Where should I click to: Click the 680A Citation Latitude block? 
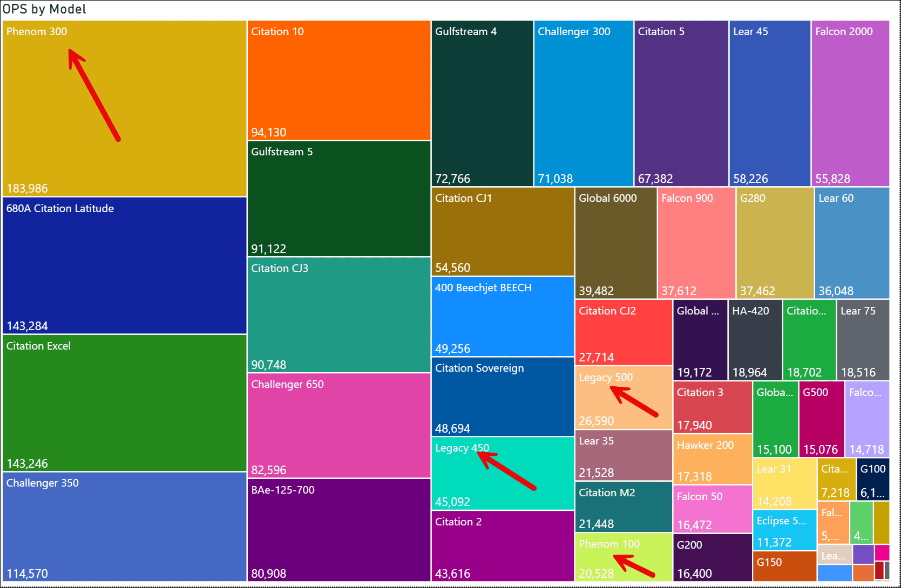[124, 265]
